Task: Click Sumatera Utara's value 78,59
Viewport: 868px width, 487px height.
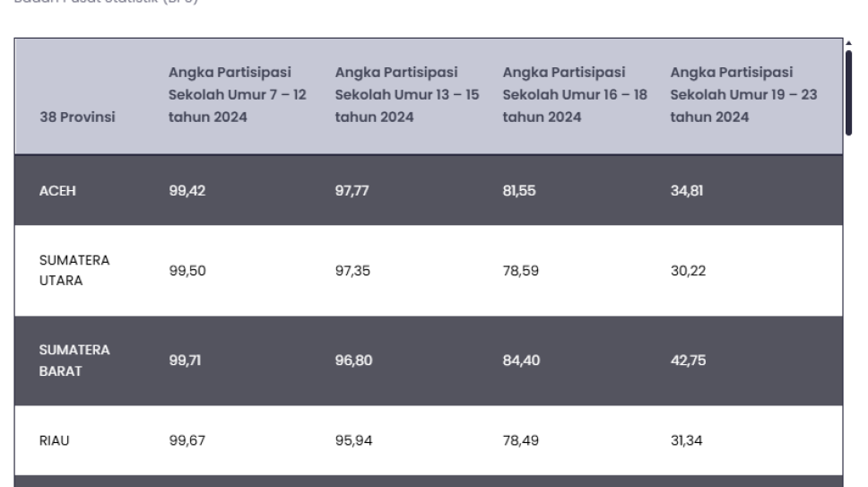Action: pos(520,271)
